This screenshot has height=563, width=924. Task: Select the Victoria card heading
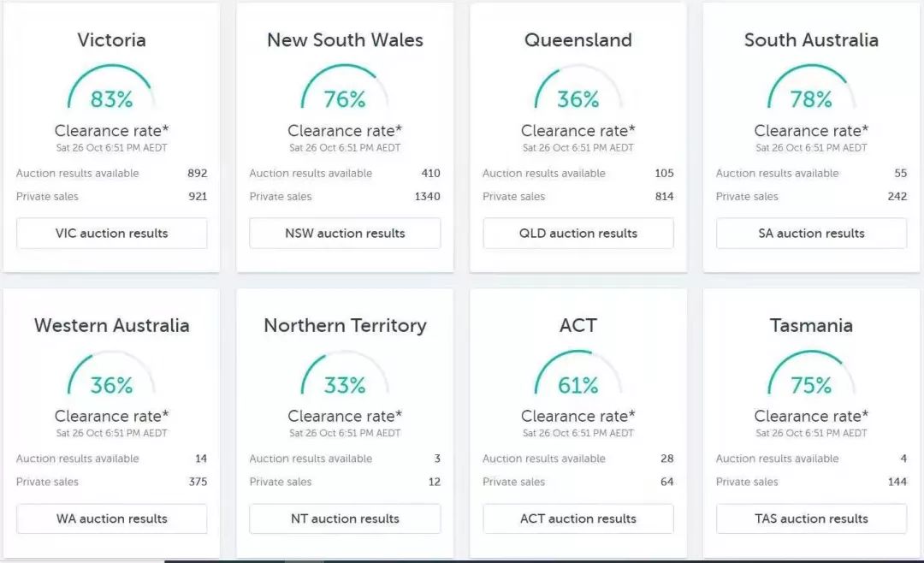(111, 40)
